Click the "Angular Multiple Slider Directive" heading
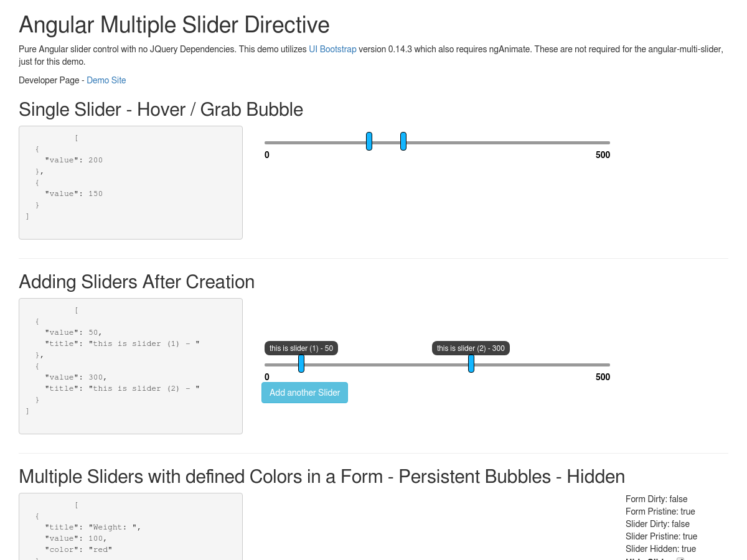Image resolution: width=747 pixels, height=560 pixels. tap(174, 25)
